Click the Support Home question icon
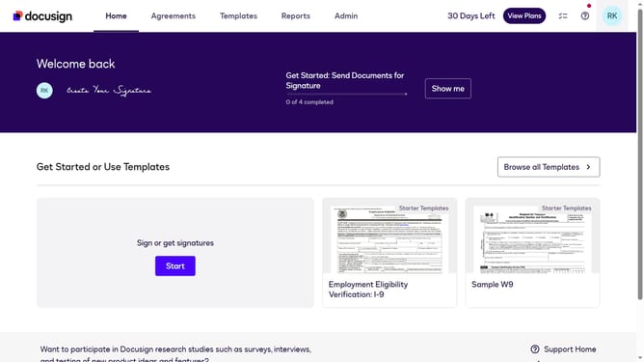The width and height of the screenshot is (644, 362). (534, 349)
